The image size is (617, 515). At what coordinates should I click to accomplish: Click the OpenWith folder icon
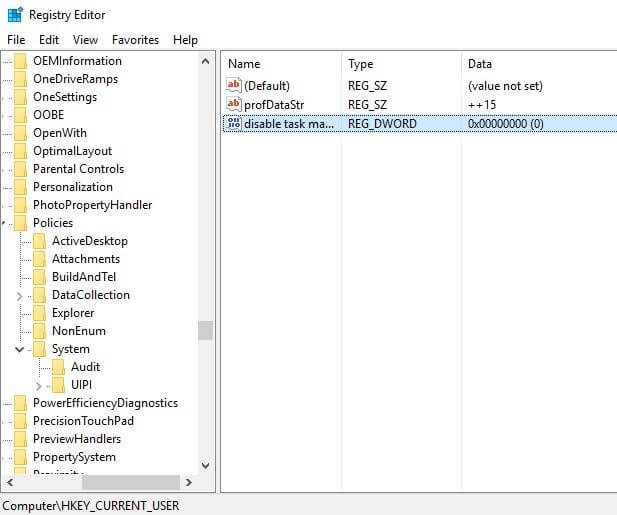(x=20, y=133)
